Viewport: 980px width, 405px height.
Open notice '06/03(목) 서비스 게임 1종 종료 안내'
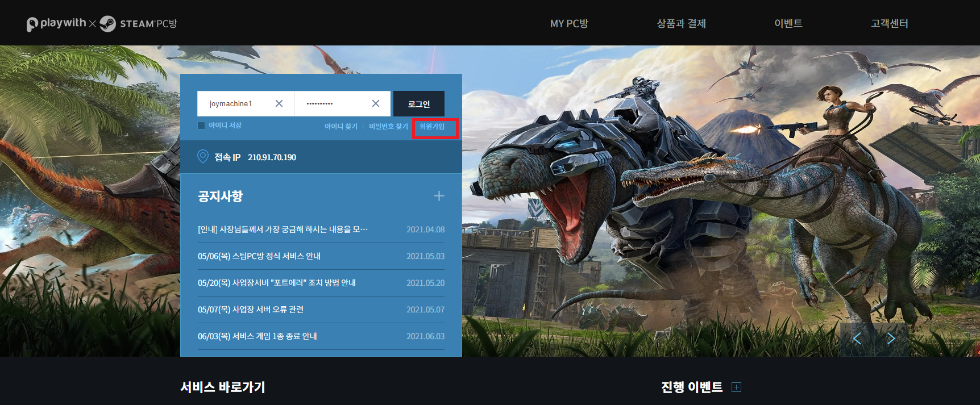pos(258,336)
